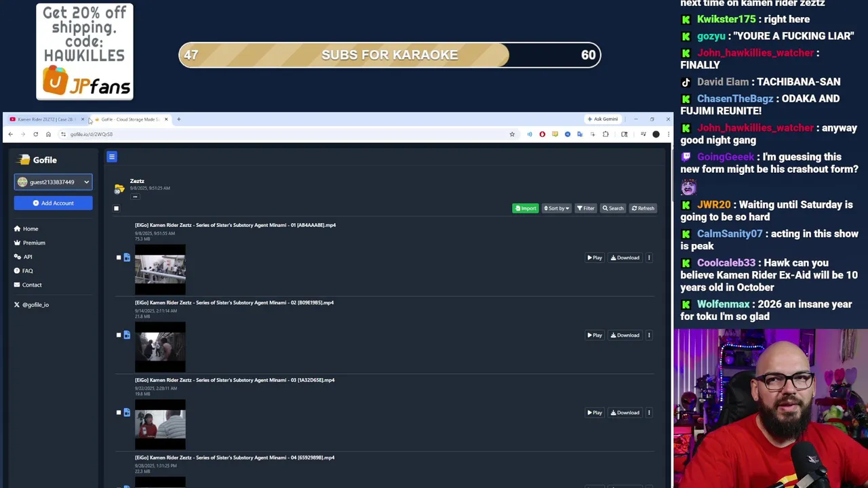
Task: Open the Chrome extensions puzzle icon
Action: 606,134
